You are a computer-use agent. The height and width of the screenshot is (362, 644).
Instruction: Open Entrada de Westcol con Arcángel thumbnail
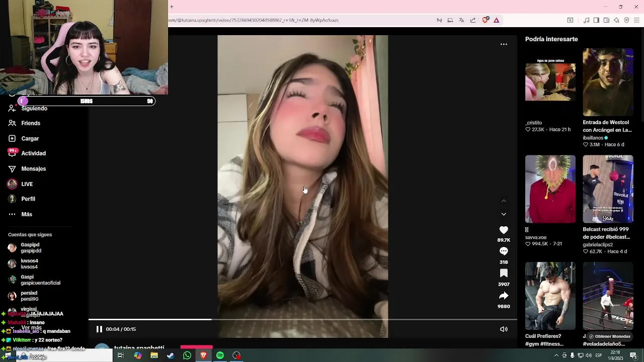coord(608,82)
